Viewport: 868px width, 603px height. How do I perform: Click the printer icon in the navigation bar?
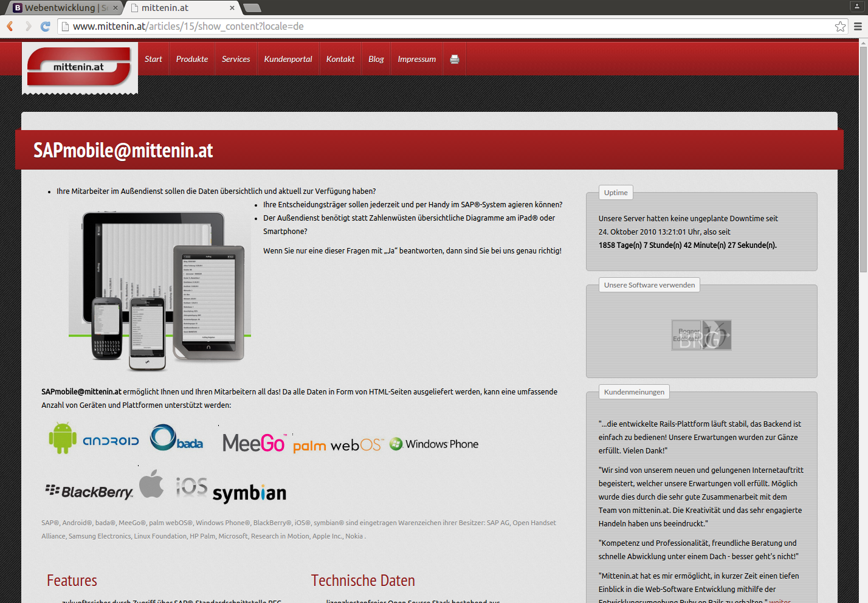tap(454, 59)
